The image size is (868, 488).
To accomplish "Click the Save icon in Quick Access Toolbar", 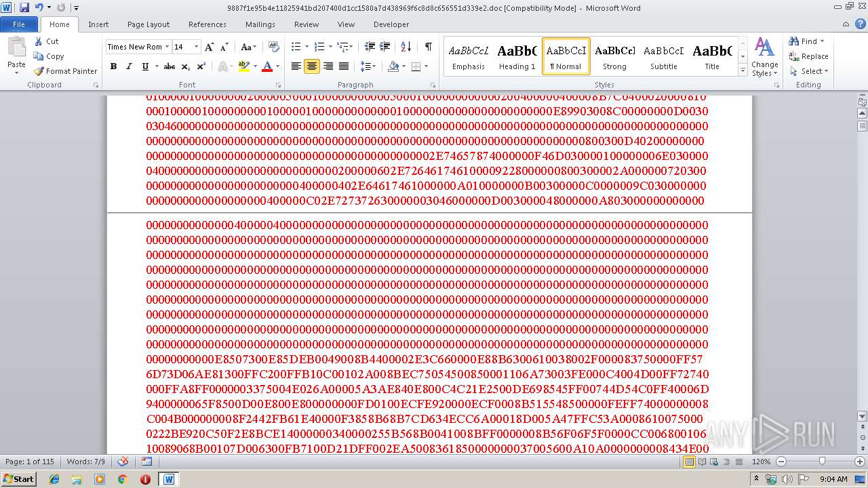I will point(24,7).
